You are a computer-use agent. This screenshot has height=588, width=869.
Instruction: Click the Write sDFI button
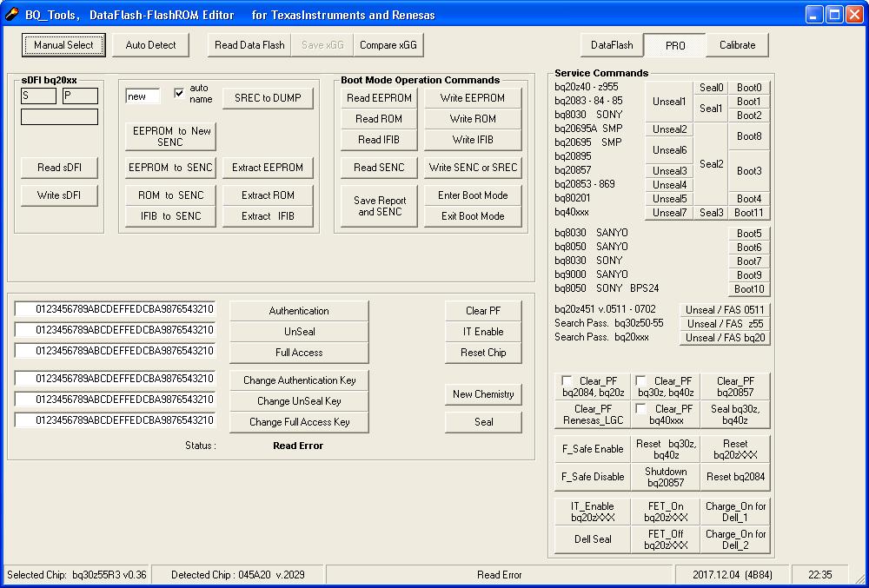59,195
